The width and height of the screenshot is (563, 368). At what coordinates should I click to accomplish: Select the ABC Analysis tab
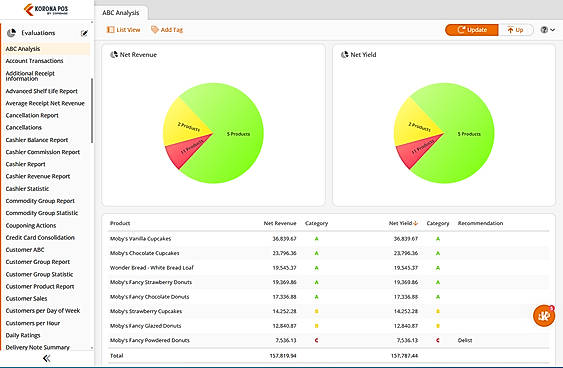[121, 13]
